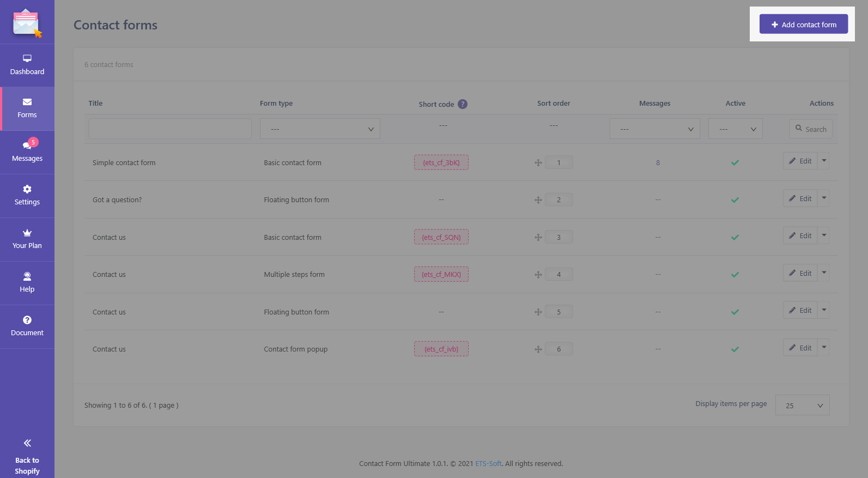Open the items per page dropdown
This screenshot has width=868, height=478.
803,405
